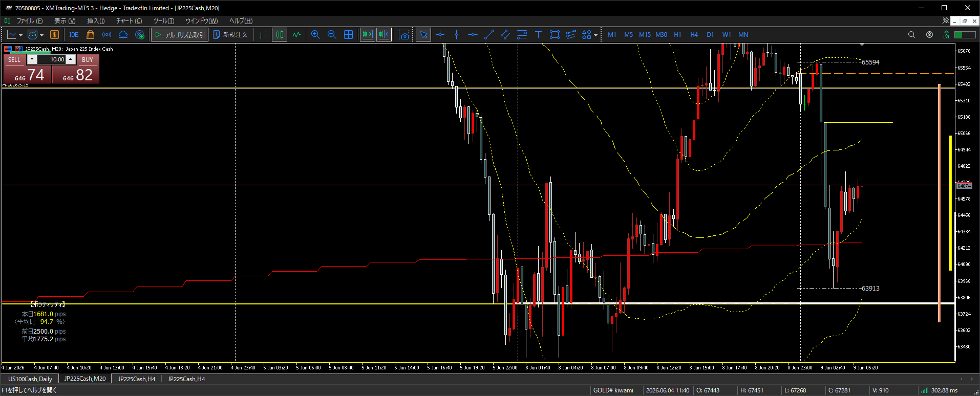Open the Market Watch dollar icon
The width and height of the screenshot is (980, 396).
(x=54, y=35)
